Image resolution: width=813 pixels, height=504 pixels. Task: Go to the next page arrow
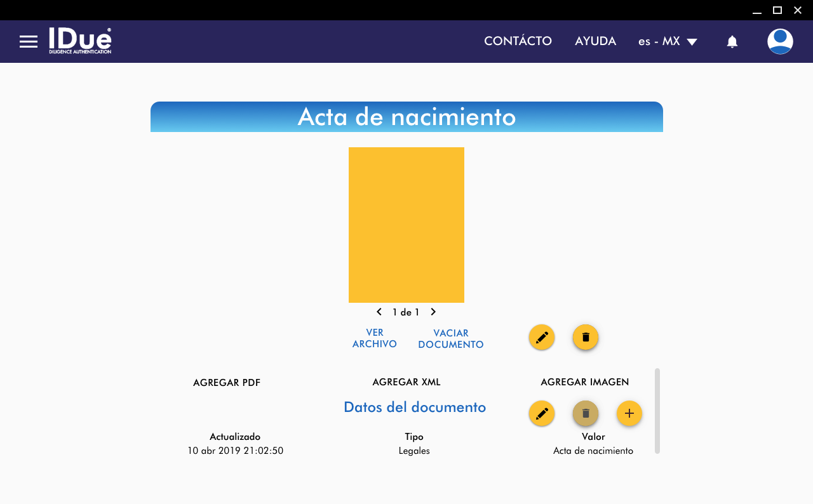[433, 312]
